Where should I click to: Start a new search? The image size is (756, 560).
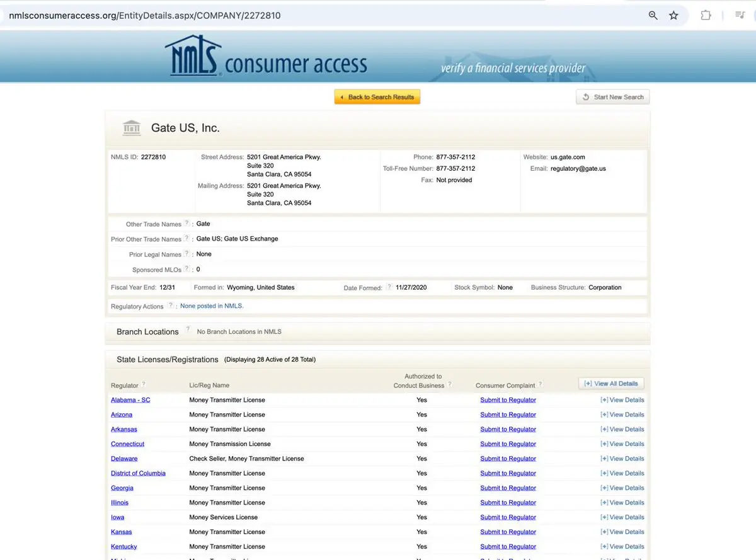(x=612, y=97)
